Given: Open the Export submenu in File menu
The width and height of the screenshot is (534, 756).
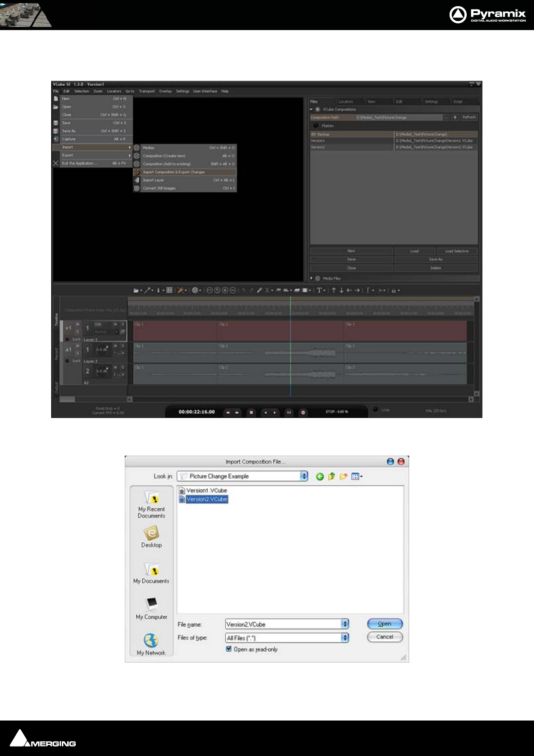Looking at the screenshot, I should (93, 155).
